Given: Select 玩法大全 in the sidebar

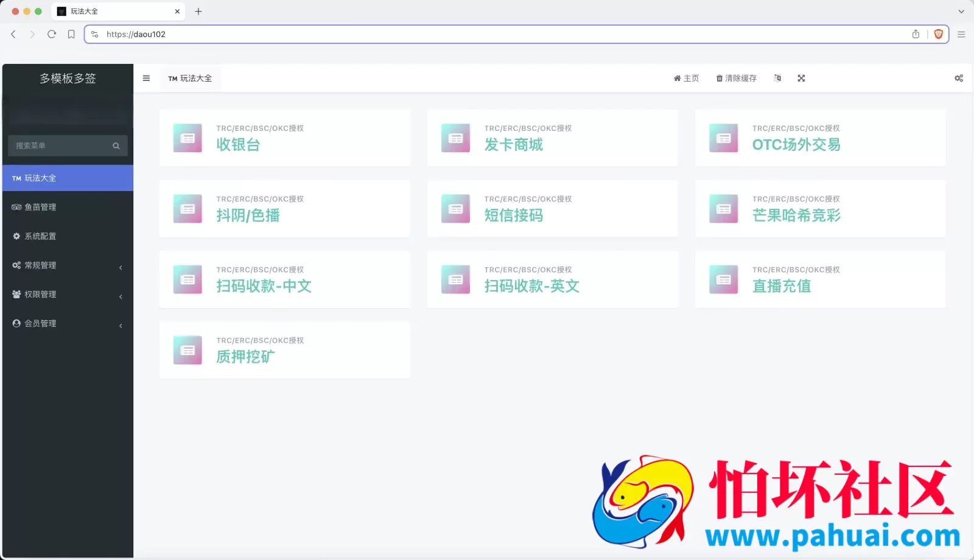Looking at the screenshot, I should (68, 178).
